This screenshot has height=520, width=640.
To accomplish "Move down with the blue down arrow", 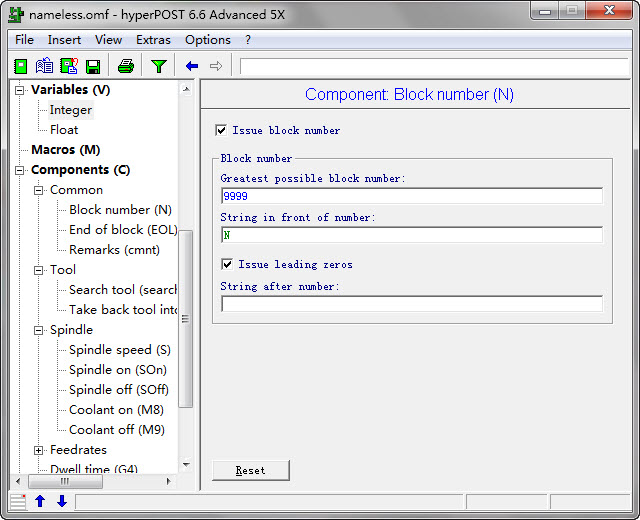I will click(62, 501).
